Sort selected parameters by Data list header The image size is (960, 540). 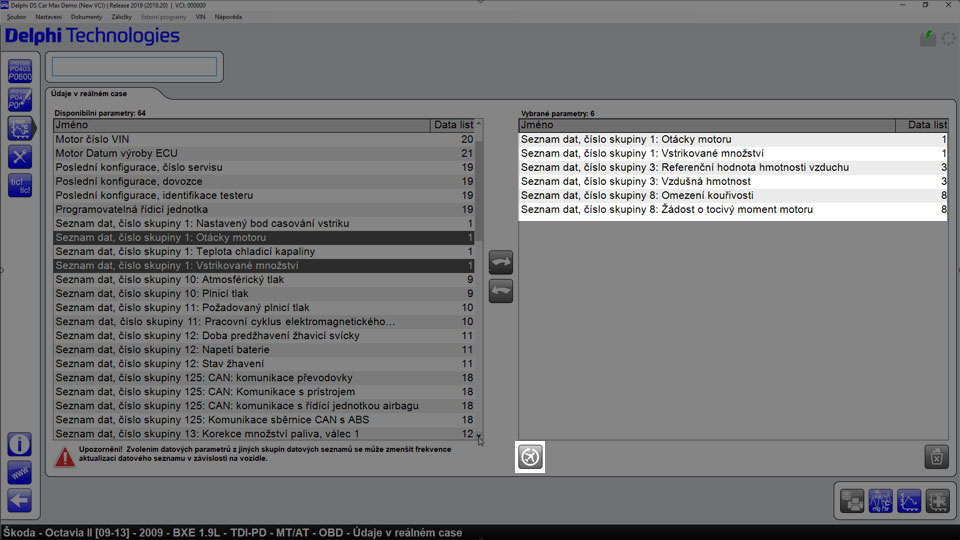point(921,125)
